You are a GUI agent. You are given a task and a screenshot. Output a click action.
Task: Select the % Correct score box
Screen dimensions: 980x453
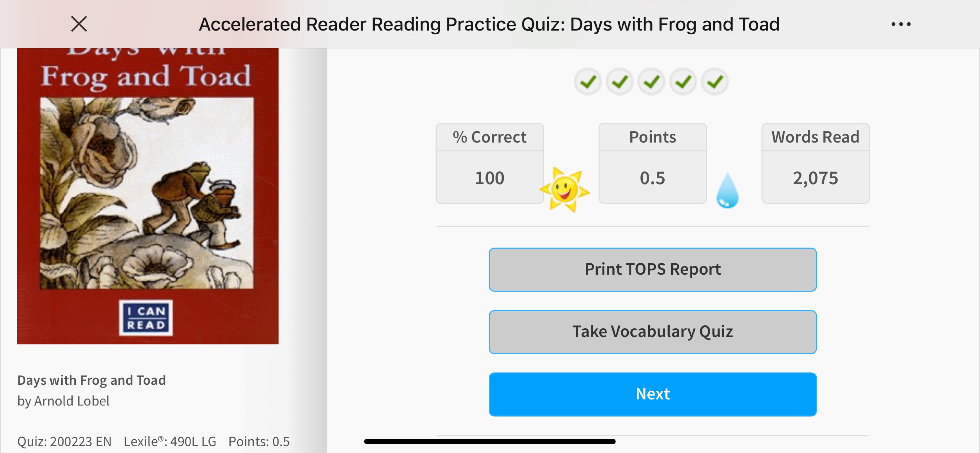click(x=490, y=163)
